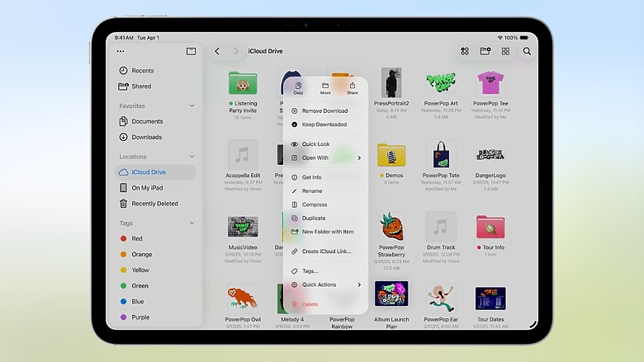644x362 pixels.
Task: Choose Create iCloud Link from the menu
Action: tap(325, 252)
